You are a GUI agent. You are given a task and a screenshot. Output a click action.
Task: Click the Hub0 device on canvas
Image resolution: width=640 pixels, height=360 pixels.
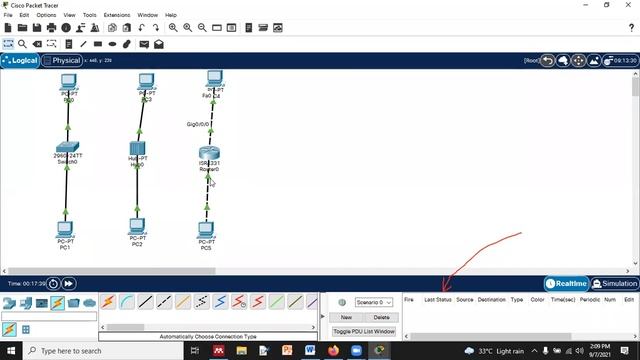pos(137,148)
